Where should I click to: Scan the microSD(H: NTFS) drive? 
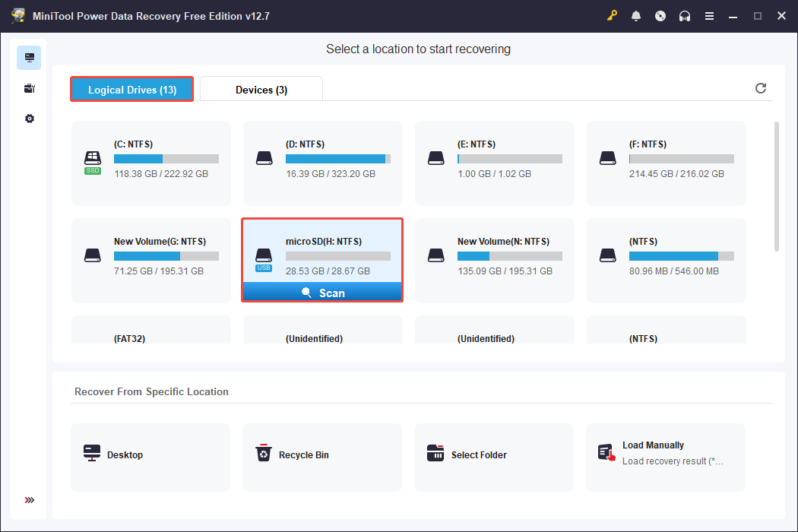click(322, 292)
